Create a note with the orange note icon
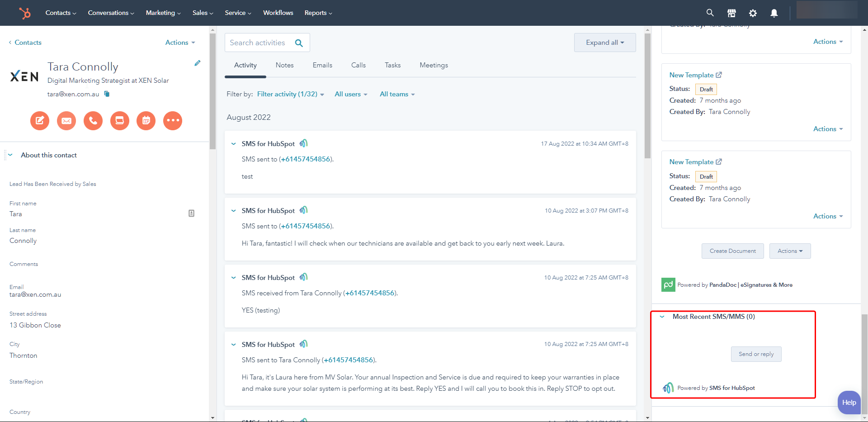 tap(40, 120)
